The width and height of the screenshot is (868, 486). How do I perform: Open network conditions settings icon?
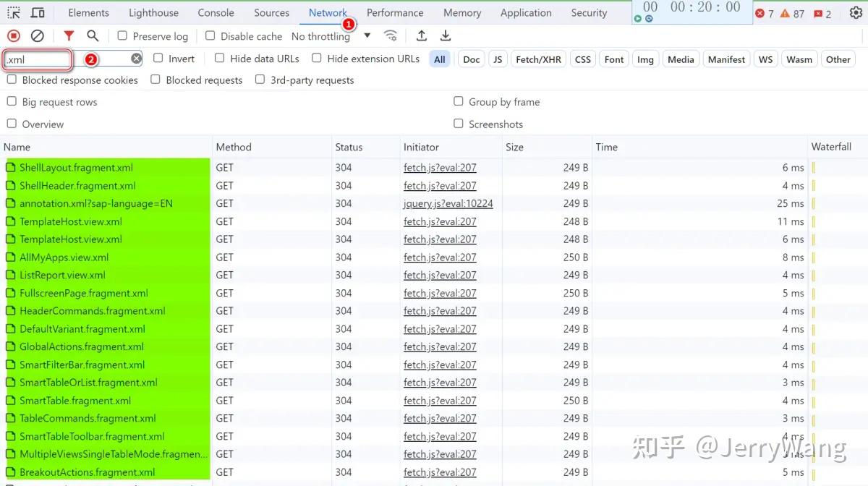point(391,35)
